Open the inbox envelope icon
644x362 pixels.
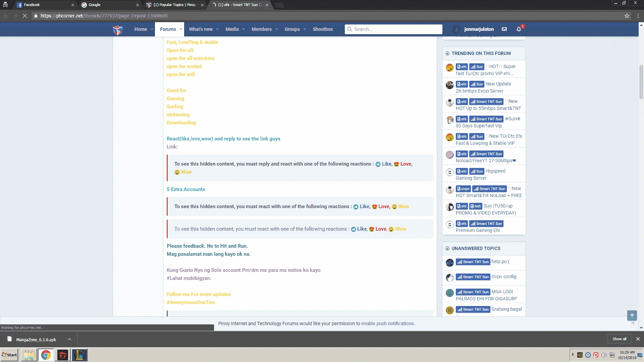(504, 29)
